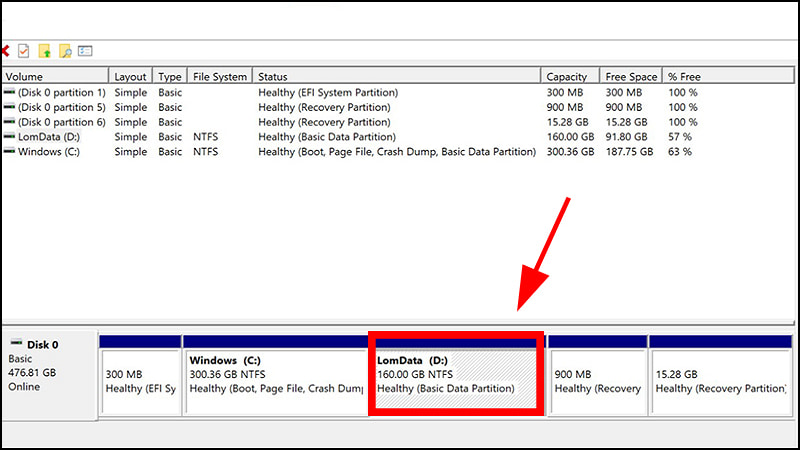800x450 pixels.
Task: Sort by the Free Space column header
Action: coord(630,77)
